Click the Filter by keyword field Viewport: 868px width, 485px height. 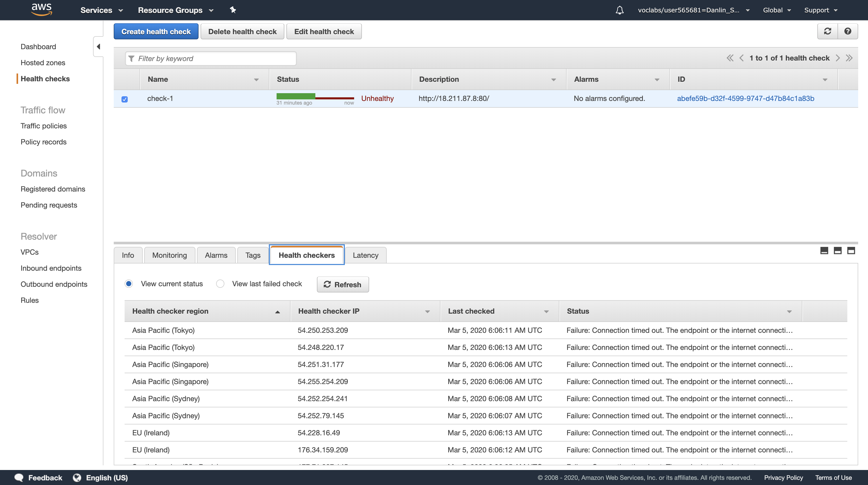(216, 58)
